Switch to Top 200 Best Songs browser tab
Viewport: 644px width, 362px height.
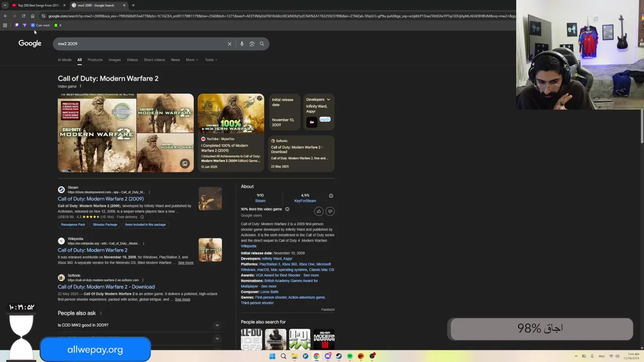pyautogui.click(x=38, y=5)
